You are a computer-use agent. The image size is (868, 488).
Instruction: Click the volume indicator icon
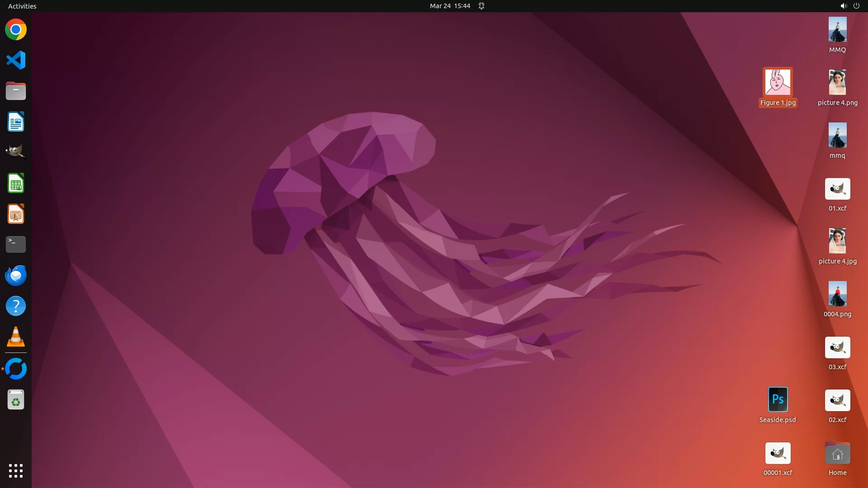coord(843,6)
